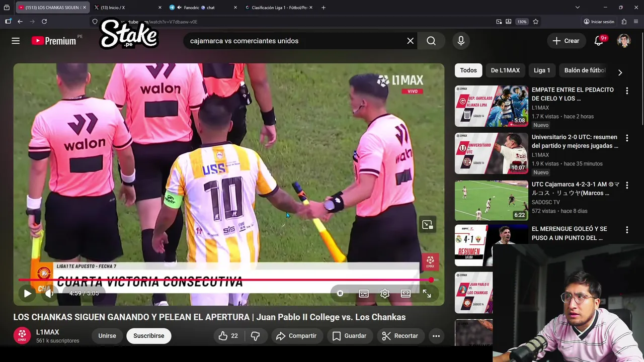Switch the player to theater mode

tap(406, 293)
